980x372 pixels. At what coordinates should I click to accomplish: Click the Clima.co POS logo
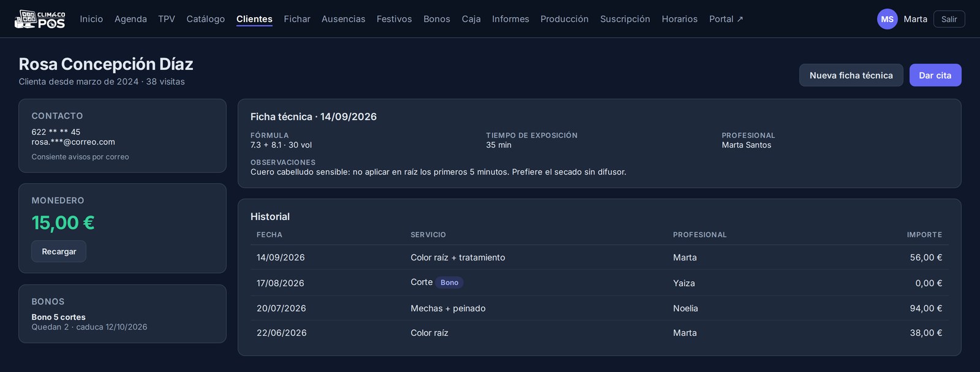[40, 19]
